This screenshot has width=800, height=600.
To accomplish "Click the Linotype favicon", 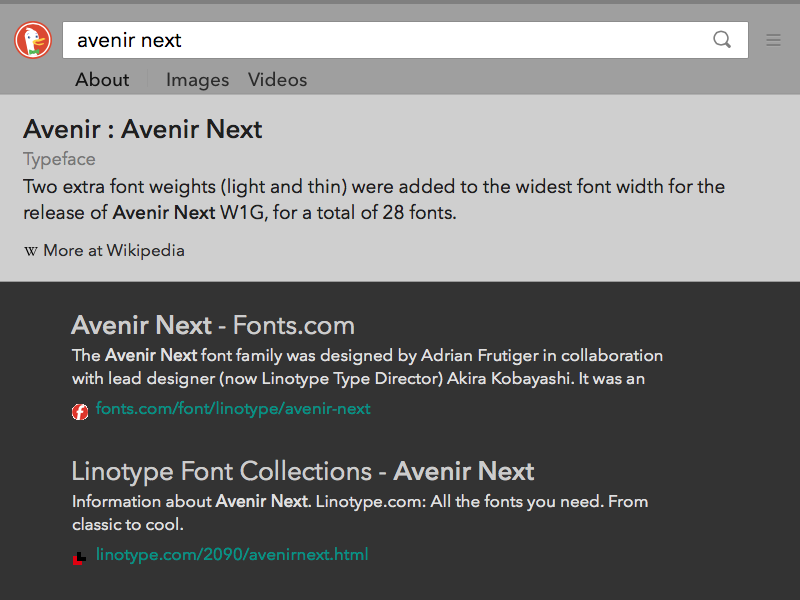I will point(80,558).
